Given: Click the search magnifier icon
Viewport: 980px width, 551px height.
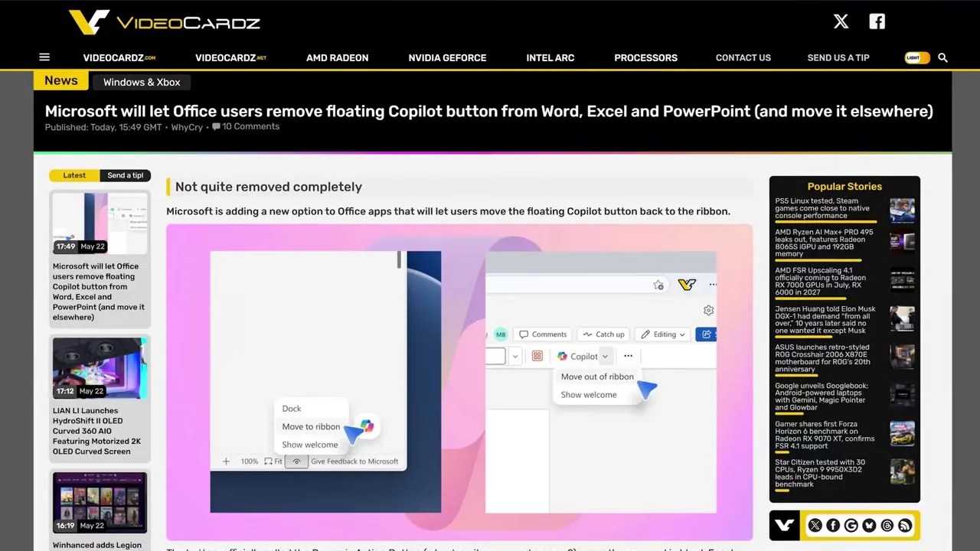Looking at the screenshot, I should pyautogui.click(x=943, y=57).
